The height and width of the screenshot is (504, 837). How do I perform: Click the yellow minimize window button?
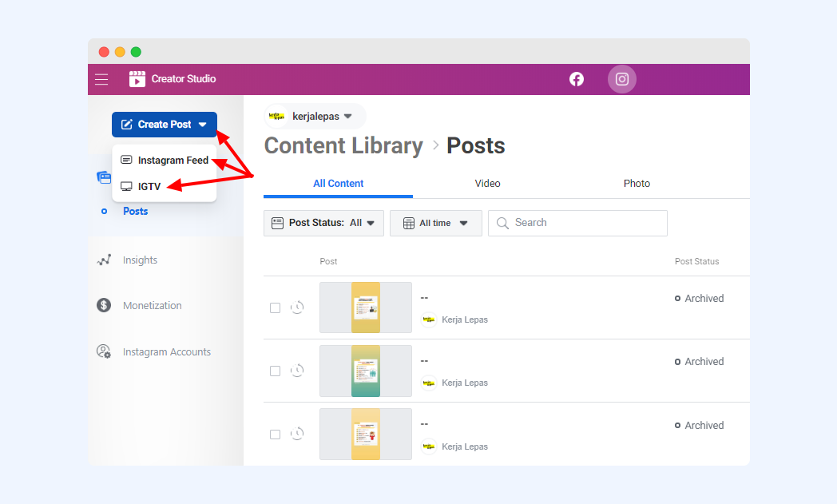coord(120,52)
